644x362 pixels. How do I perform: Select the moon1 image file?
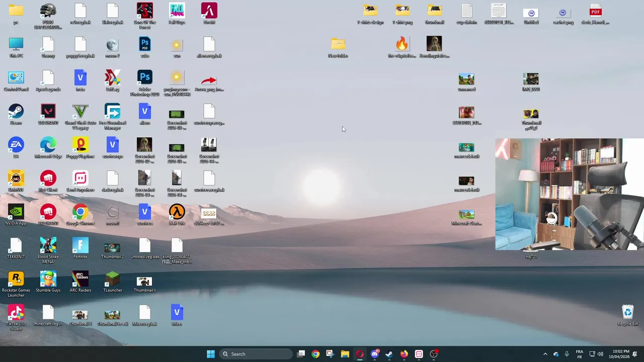click(x=112, y=215)
